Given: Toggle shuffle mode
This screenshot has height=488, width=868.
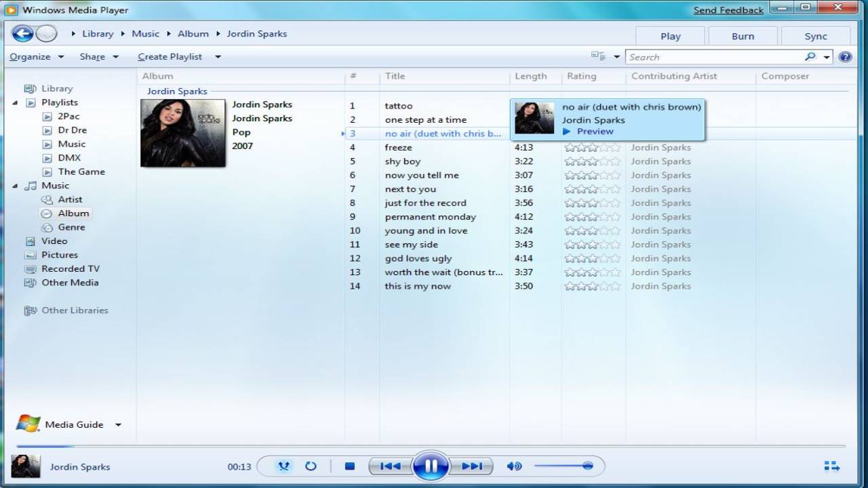Looking at the screenshot, I should pos(284,466).
